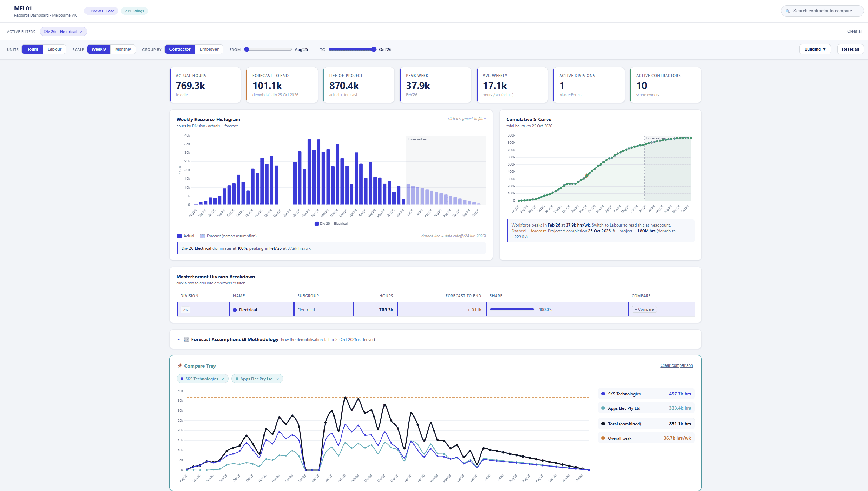
Task: Click the TO date slider handle
Action: (x=373, y=49)
